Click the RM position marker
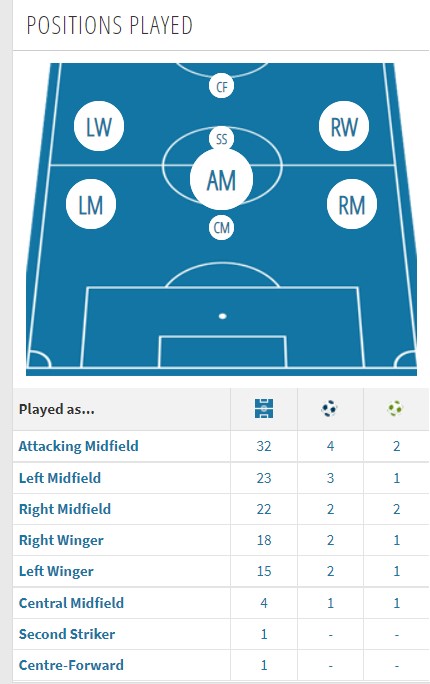Screen dimensions: 430x684 352,204
